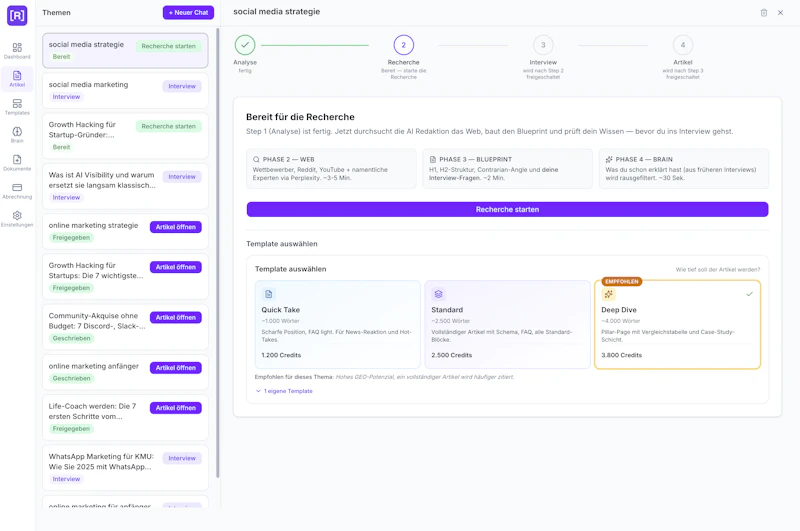Image resolution: width=800 pixels, height=531 pixels.
Task: Open the Einstellungen gear icon
Action: pos(17,215)
